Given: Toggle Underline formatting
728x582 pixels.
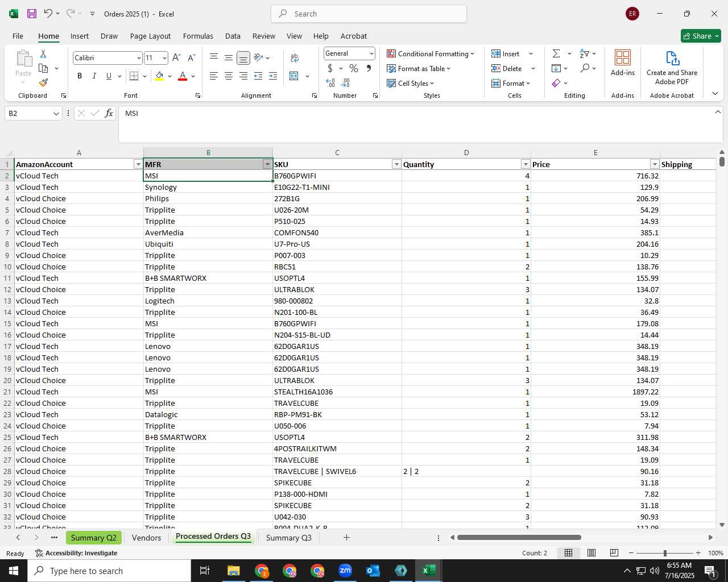Looking at the screenshot, I should click(109, 76).
